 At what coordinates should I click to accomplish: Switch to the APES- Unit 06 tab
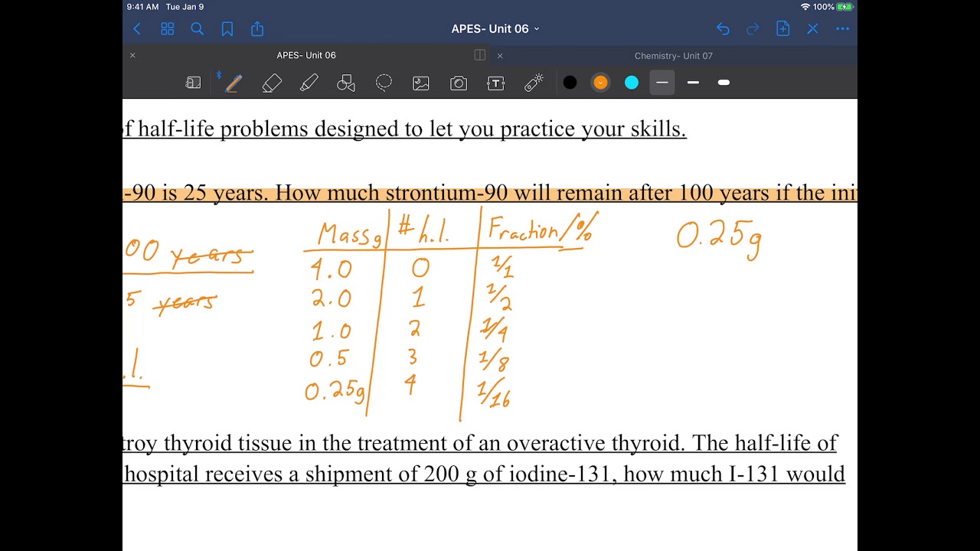pyautogui.click(x=306, y=55)
